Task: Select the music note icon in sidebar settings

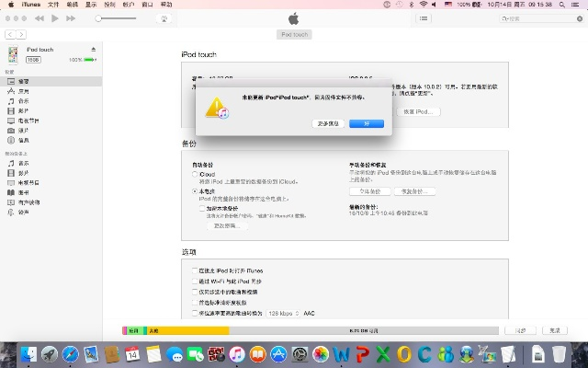Action: point(11,100)
